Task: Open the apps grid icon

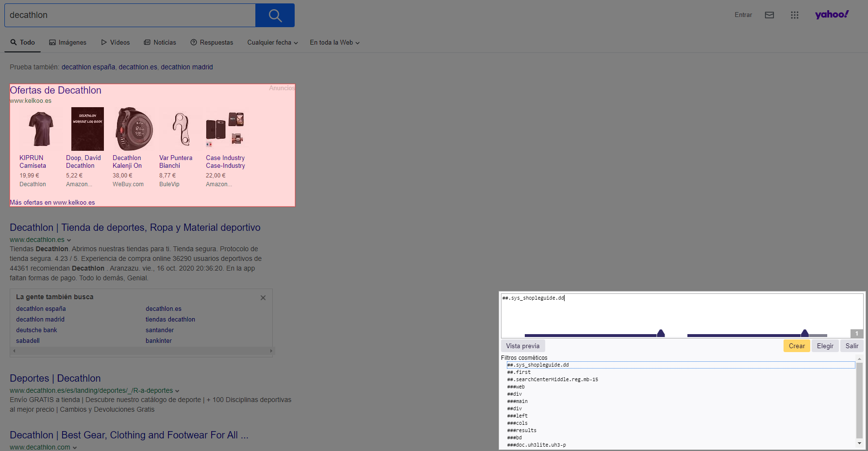Action: [795, 15]
